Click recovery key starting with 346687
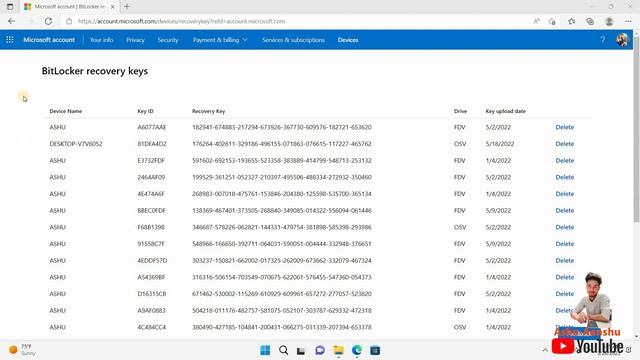The height and width of the screenshot is (360, 640). coord(282,227)
